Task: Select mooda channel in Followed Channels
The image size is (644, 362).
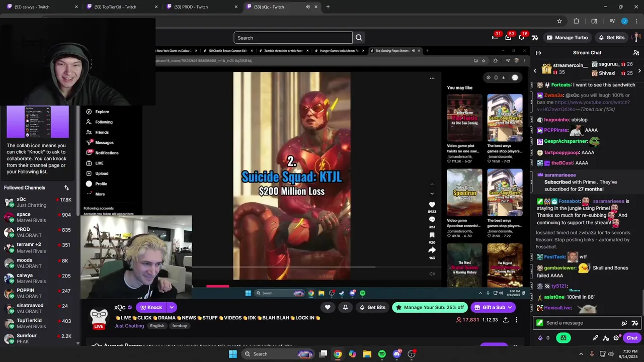Action: tap(38, 263)
